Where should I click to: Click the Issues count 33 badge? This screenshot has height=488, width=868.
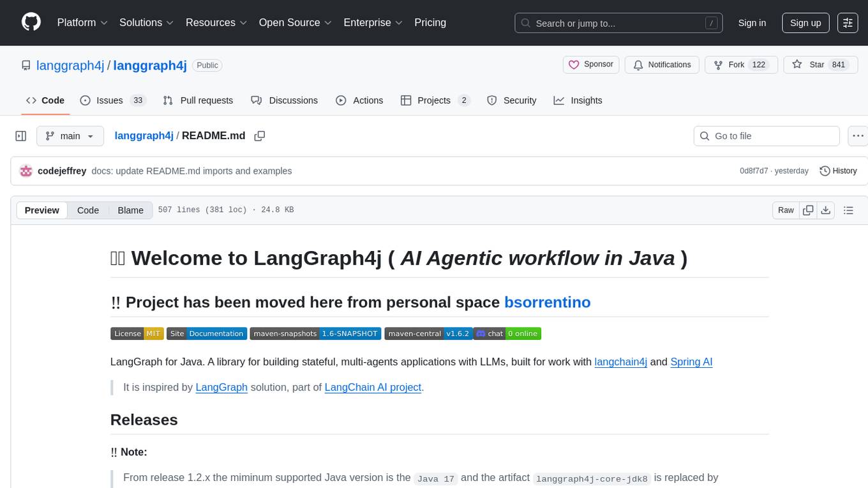pyautogui.click(x=137, y=100)
